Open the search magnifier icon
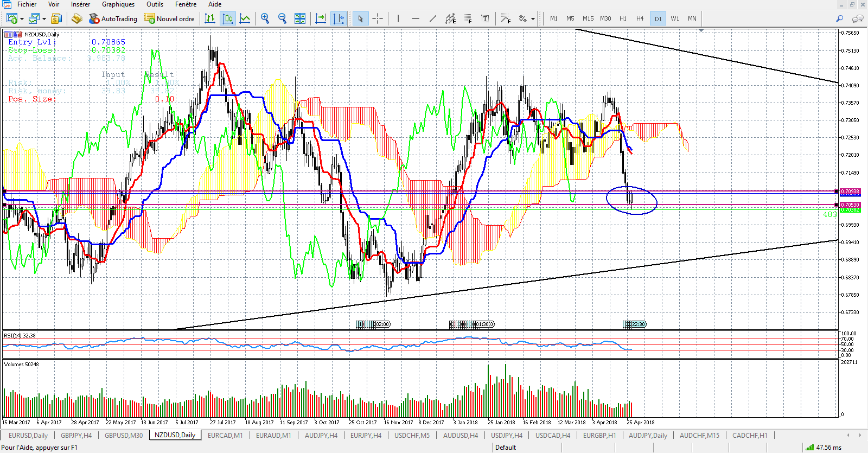 (x=840, y=18)
